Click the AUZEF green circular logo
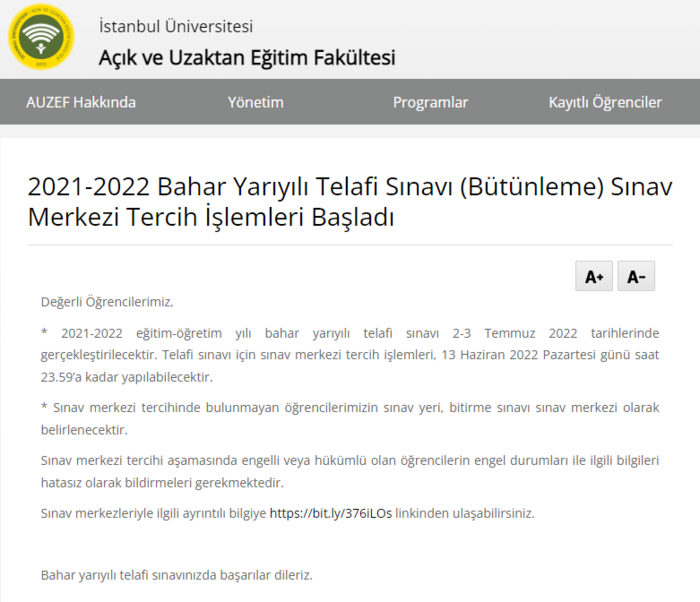This screenshot has width=700, height=602. [41, 41]
